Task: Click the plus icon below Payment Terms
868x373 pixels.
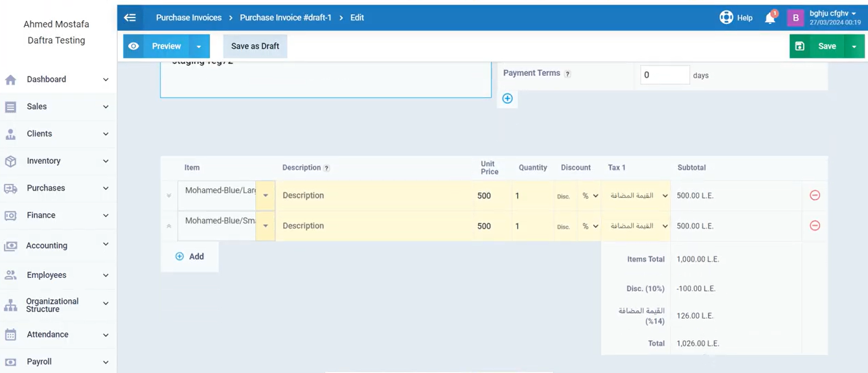Action: point(507,98)
